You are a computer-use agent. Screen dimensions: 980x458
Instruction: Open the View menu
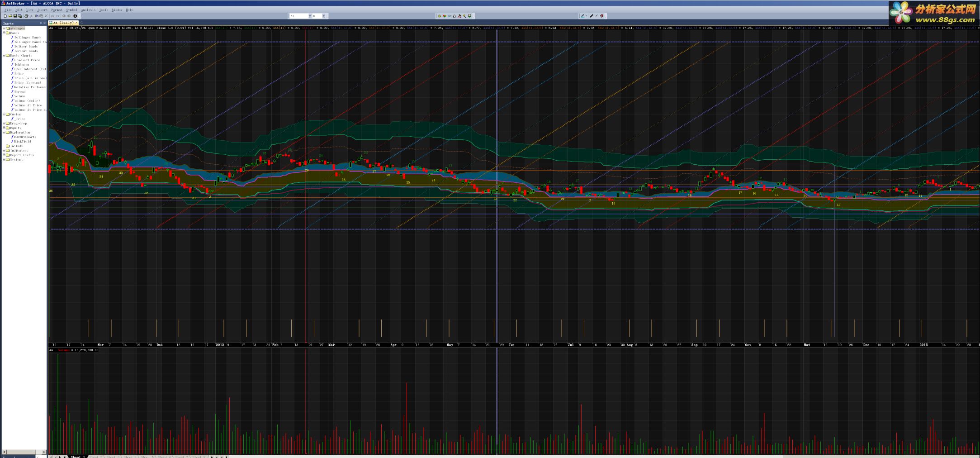tap(29, 10)
